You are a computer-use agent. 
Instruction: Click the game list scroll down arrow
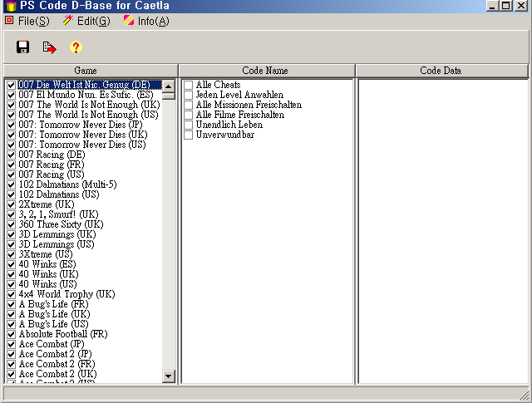[169, 376]
